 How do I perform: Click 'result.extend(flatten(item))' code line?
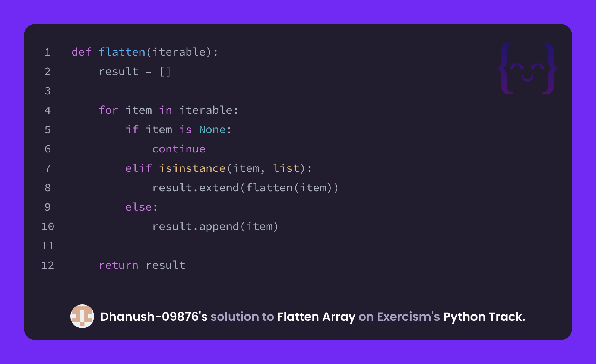coord(245,187)
